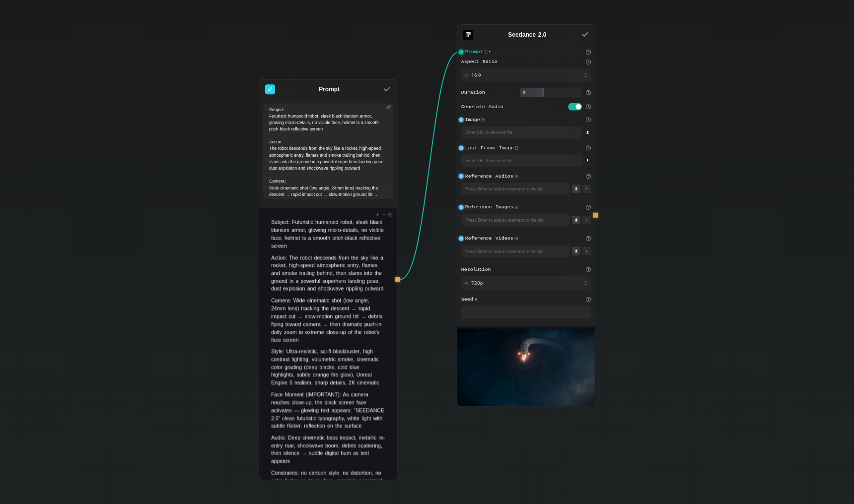
Task: Click the upload icon beside the Image URL field
Action: click(587, 132)
